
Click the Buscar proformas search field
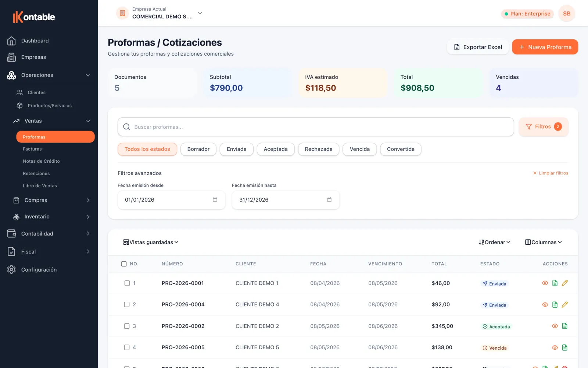tap(316, 127)
